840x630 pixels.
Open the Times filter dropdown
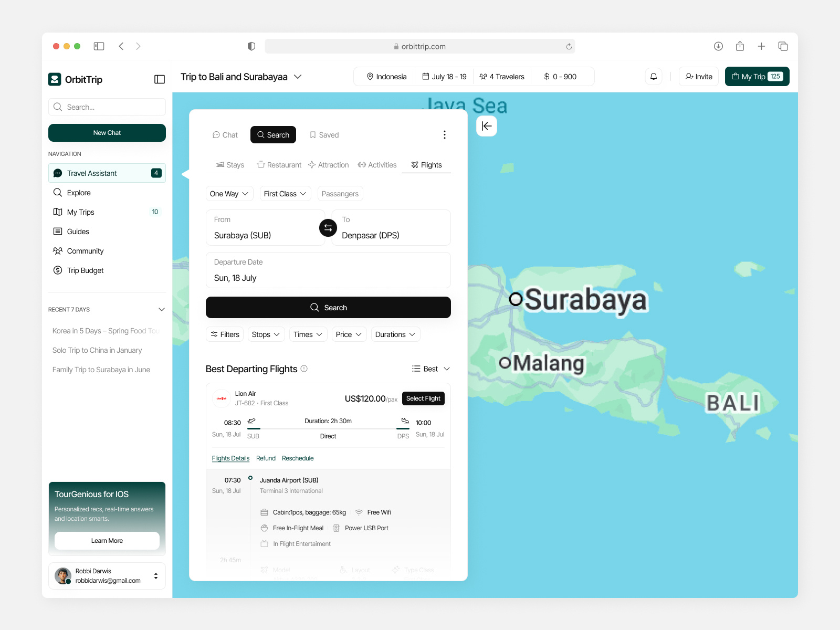pyautogui.click(x=308, y=334)
